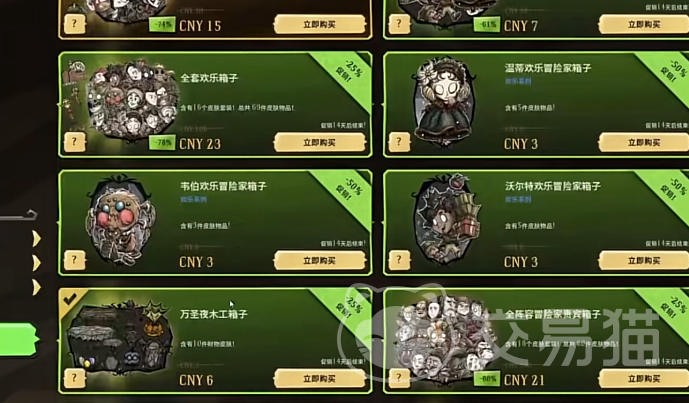Open info icon on 温蒂欢乐冒险家箱子 card
Viewport: 689px width, 403px height.
(399, 142)
